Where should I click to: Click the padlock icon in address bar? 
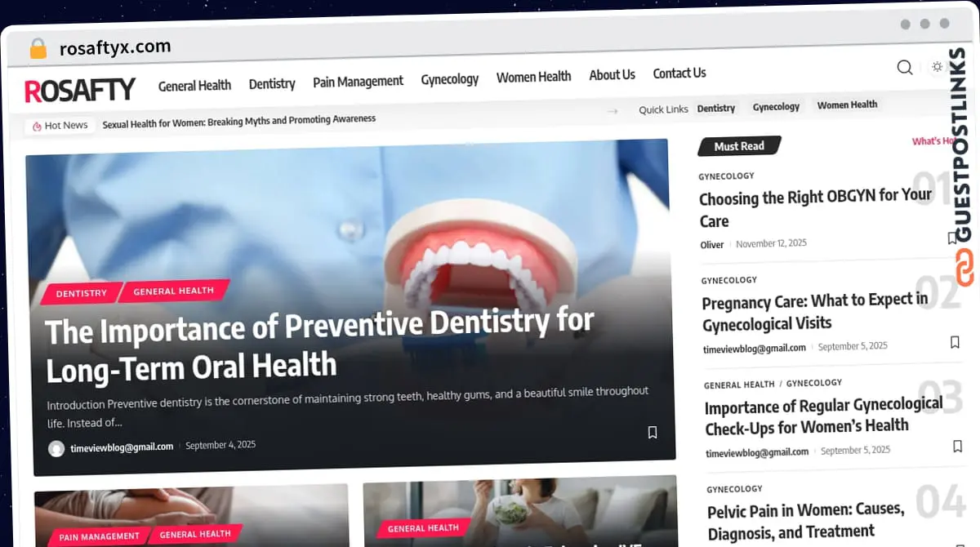pos(38,49)
